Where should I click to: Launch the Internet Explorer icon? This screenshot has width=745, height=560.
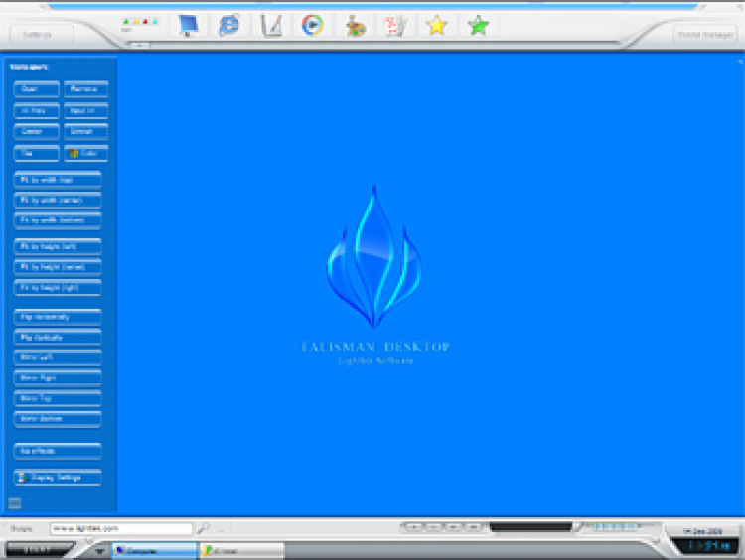pyautogui.click(x=229, y=25)
